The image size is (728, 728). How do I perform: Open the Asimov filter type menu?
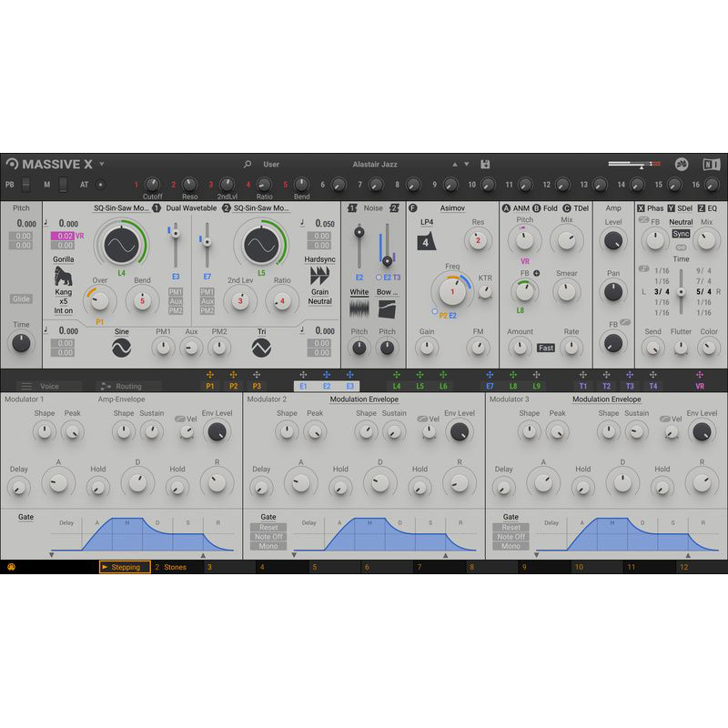pyautogui.click(x=452, y=208)
